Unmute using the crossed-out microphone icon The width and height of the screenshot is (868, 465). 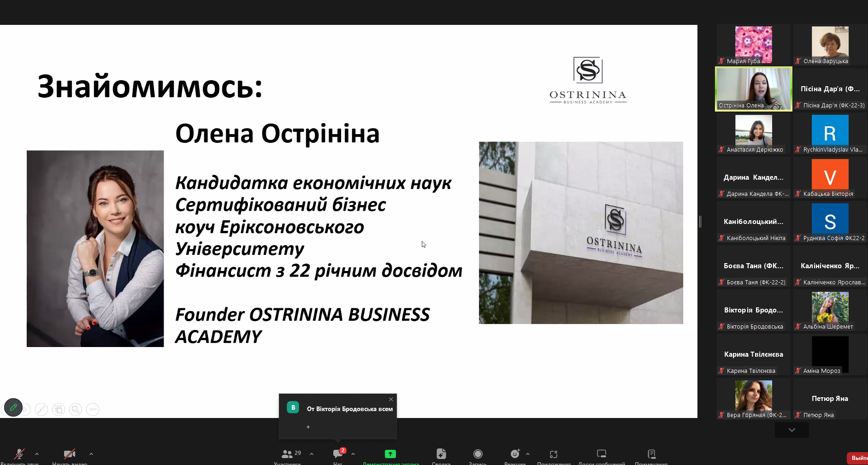[x=19, y=454]
